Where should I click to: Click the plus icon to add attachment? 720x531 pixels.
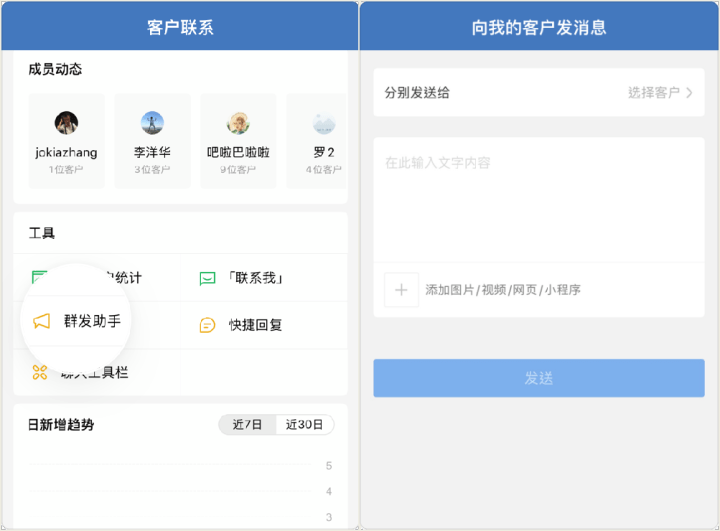(x=401, y=290)
